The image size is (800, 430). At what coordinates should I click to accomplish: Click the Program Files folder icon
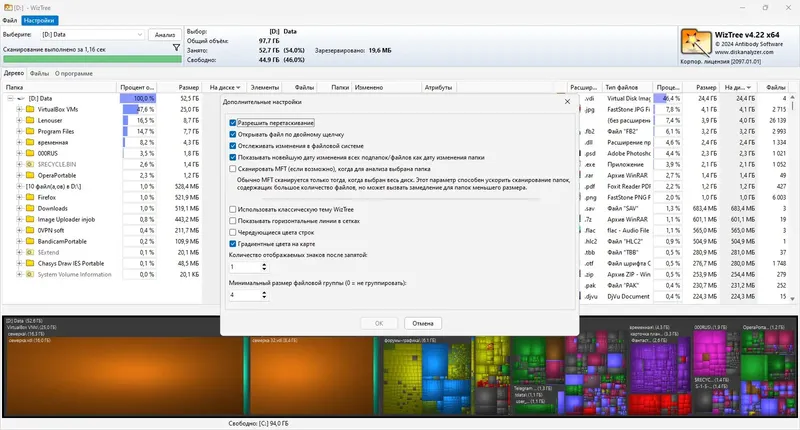point(30,131)
